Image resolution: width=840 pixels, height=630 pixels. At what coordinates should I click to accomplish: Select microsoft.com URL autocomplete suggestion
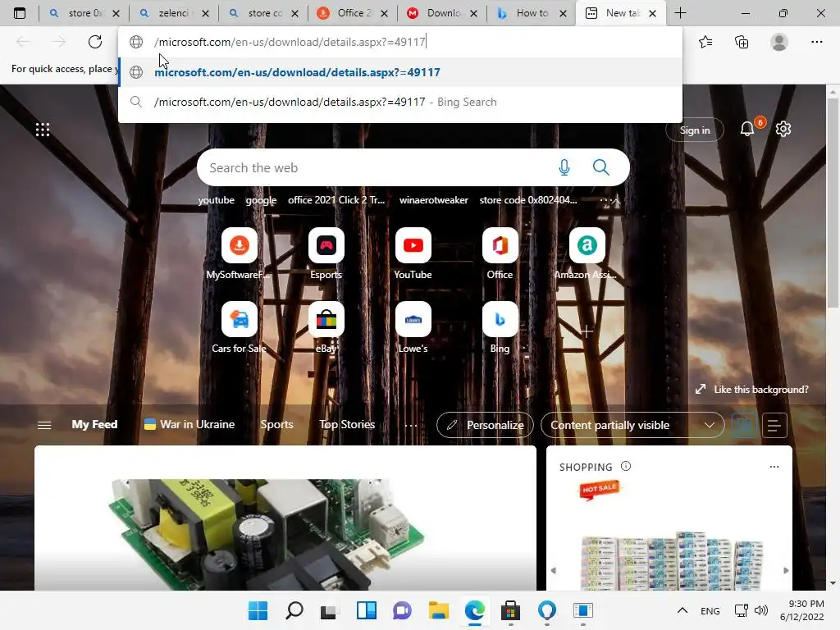coord(400,72)
